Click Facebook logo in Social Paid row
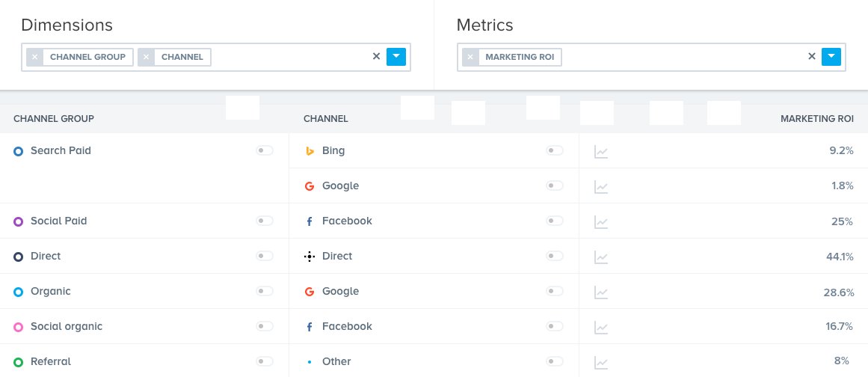 coord(310,221)
